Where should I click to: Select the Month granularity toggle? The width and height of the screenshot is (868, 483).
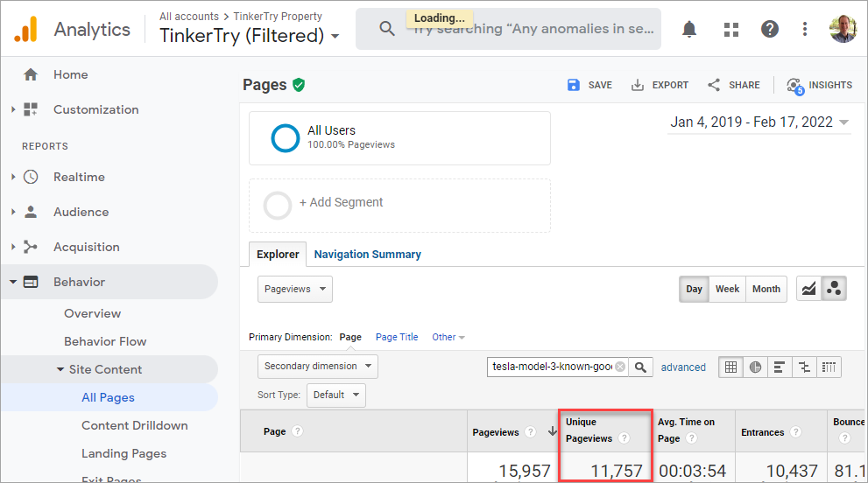tap(766, 289)
